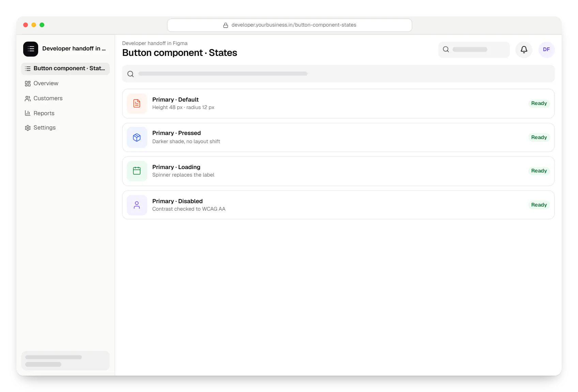
Task: Select Button component · States sidebar item
Action: click(65, 69)
